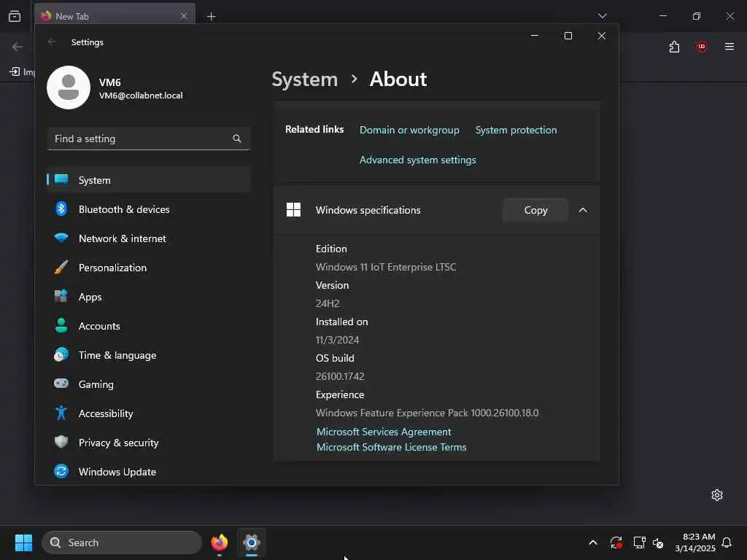Open the notifications bell icon
Screen dimensions: 747x560
pos(727,542)
